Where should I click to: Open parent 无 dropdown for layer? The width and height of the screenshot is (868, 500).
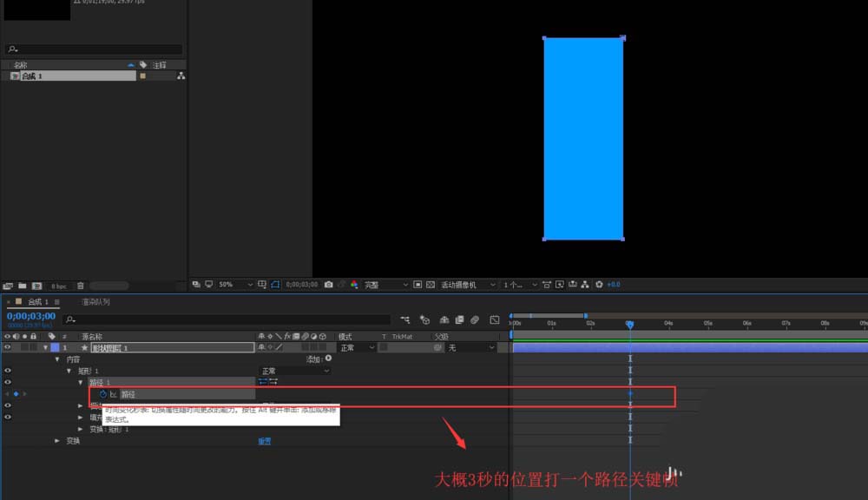click(470, 348)
